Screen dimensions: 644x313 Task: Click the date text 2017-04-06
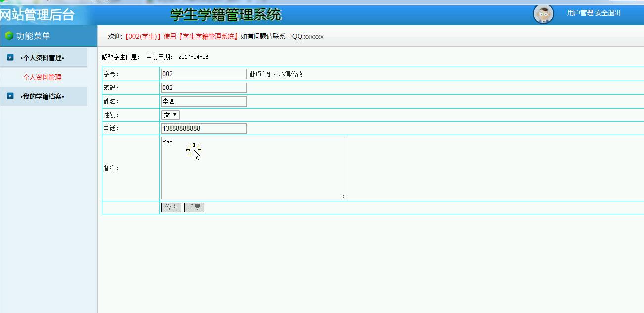[193, 57]
